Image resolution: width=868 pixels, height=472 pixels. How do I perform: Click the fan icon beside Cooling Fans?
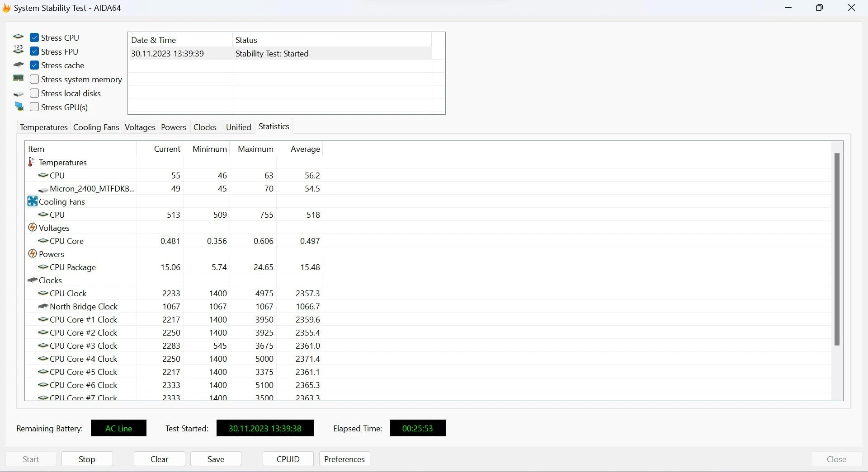(32, 201)
